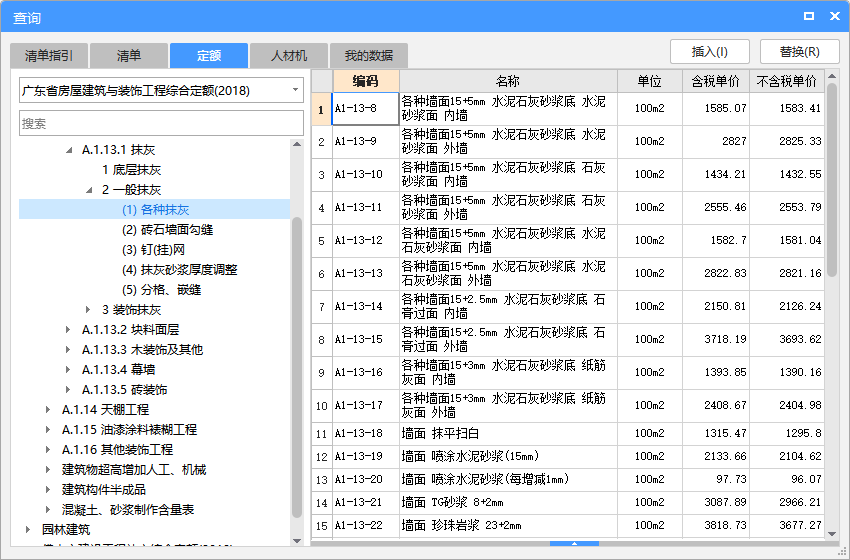Focus the 搜索 input field
The width and height of the screenshot is (850, 560).
tap(161, 123)
